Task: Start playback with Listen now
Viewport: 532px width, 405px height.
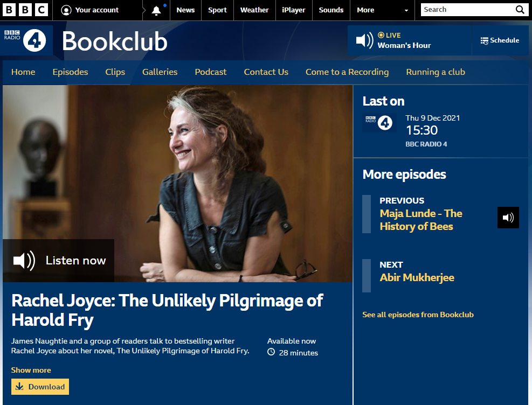Action: [x=58, y=261]
